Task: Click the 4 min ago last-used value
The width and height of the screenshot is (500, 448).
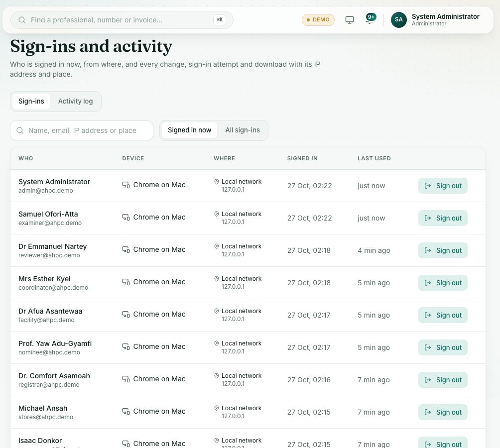Action: pos(374,250)
